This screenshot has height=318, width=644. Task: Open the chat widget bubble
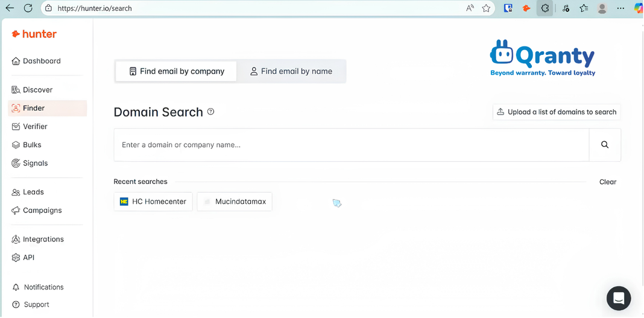point(619,298)
